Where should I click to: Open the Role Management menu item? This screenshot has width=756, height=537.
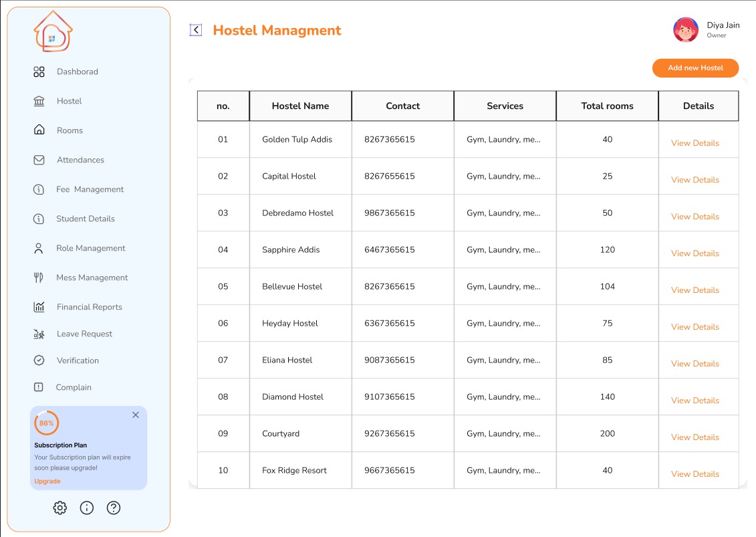(90, 248)
